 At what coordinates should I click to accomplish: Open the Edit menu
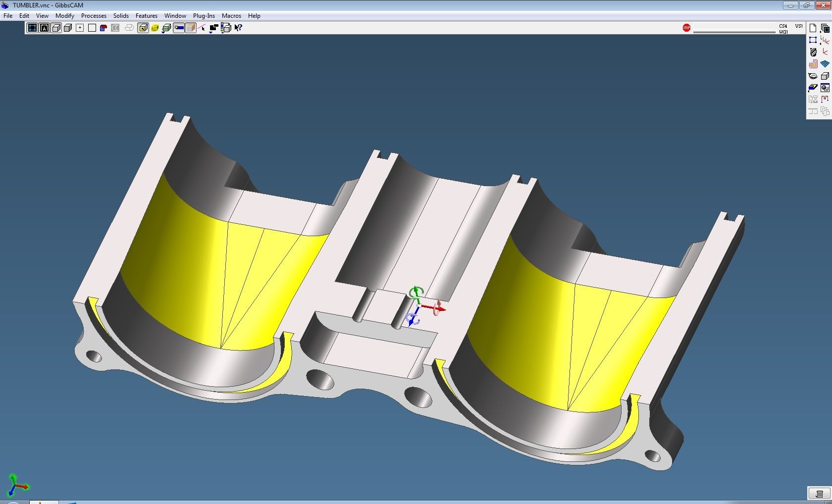(x=24, y=16)
